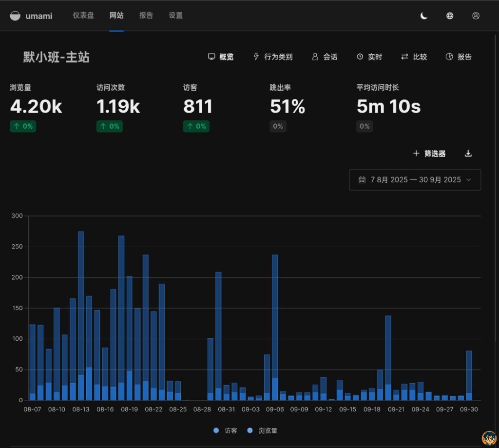The width and height of the screenshot is (499, 448).
Task: Click the chevron arrow in date picker
Action: [x=469, y=180]
